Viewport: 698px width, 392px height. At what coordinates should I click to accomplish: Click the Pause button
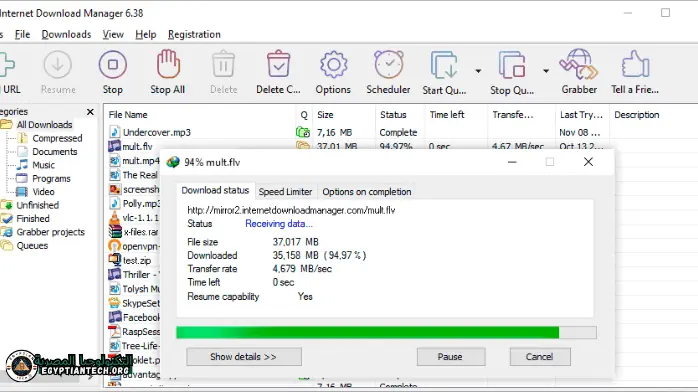coord(450,357)
